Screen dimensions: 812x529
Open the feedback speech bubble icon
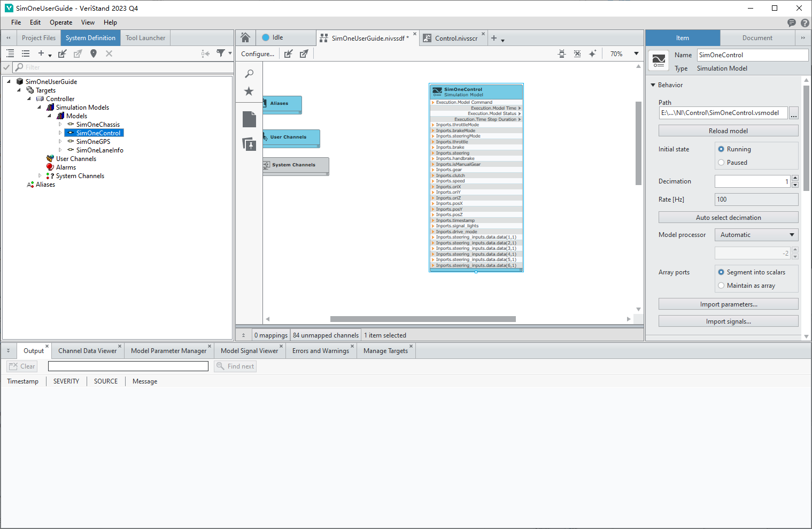(x=792, y=22)
